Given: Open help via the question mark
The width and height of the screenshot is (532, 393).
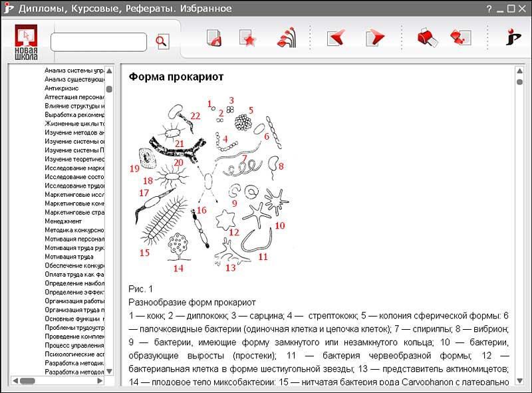Looking at the screenshot, I should click(x=489, y=9).
